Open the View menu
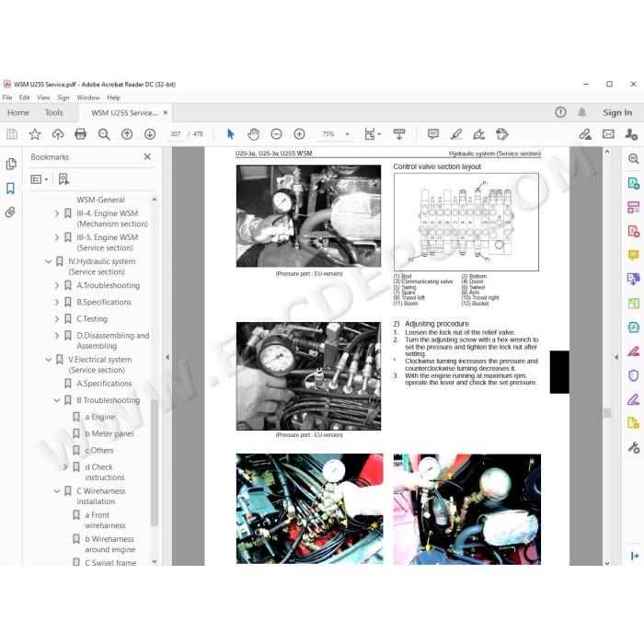The image size is (644, 644). tap(43, 98)
